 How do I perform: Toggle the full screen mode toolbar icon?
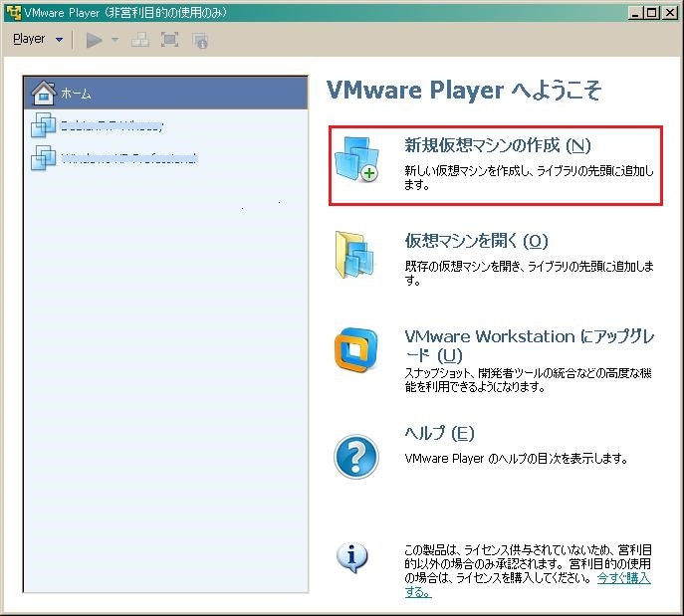pos(169,40)
